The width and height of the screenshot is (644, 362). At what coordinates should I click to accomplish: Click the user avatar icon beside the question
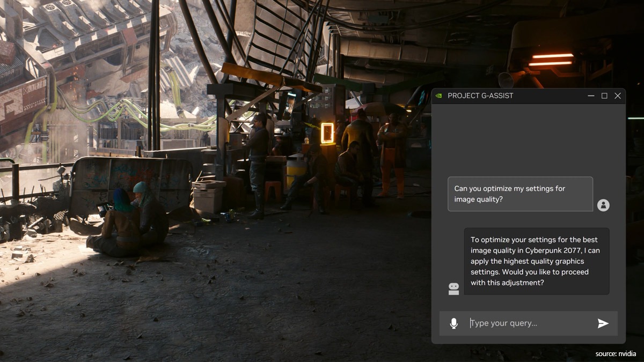[603, 205]
